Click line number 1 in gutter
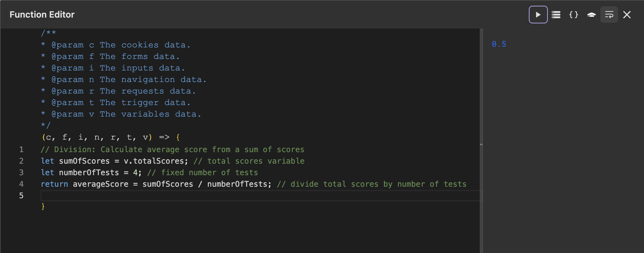Viewport: 644px width, 253px height. 21,150
